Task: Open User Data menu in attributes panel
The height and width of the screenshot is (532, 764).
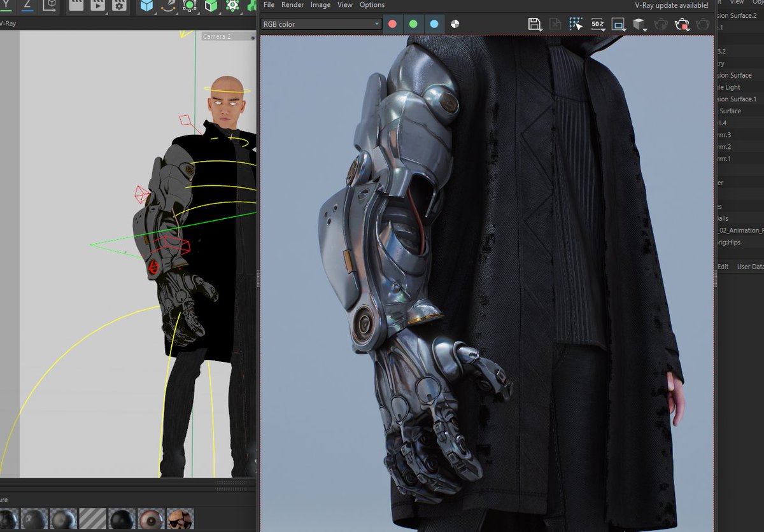Action: pyautogui.click(x=750, y=267)
